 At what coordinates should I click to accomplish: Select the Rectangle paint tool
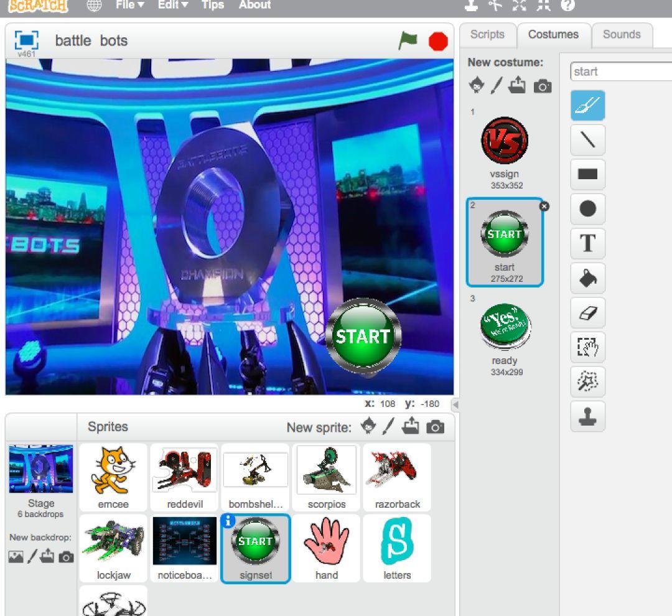587,174
